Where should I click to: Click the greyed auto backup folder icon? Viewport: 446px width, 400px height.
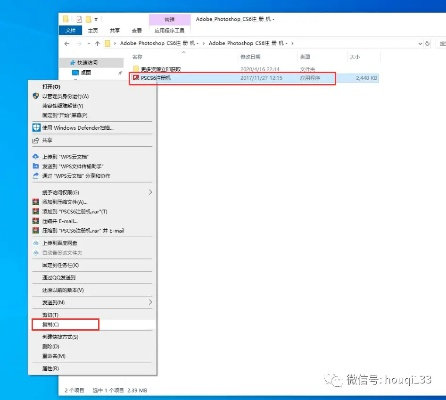click(36, 253)
